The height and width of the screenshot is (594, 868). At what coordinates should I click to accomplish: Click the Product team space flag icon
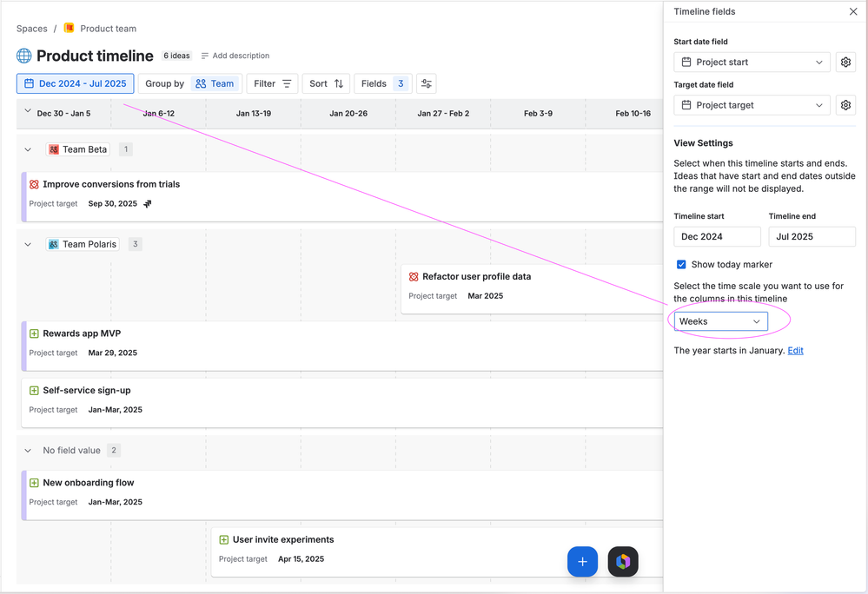[70, 28]
